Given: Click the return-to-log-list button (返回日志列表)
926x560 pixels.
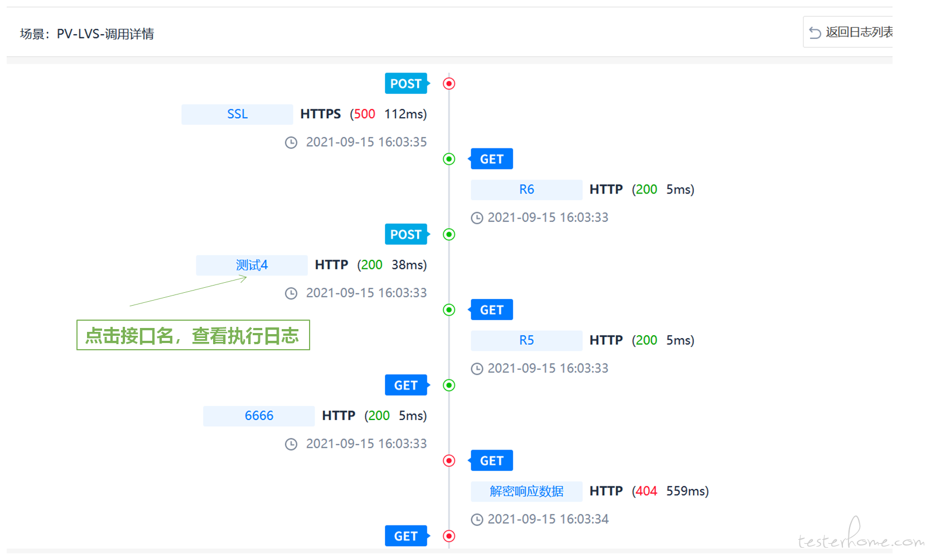Looking at the screenshot, I should 849,32.
